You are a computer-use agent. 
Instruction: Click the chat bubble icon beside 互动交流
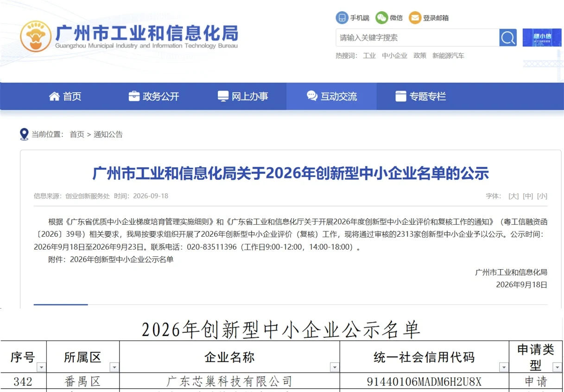[312, 96]
